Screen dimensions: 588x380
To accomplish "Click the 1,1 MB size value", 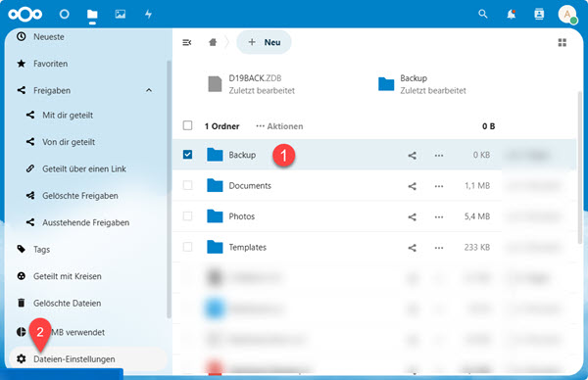I will pyautogui.click(x=477, y=185).
